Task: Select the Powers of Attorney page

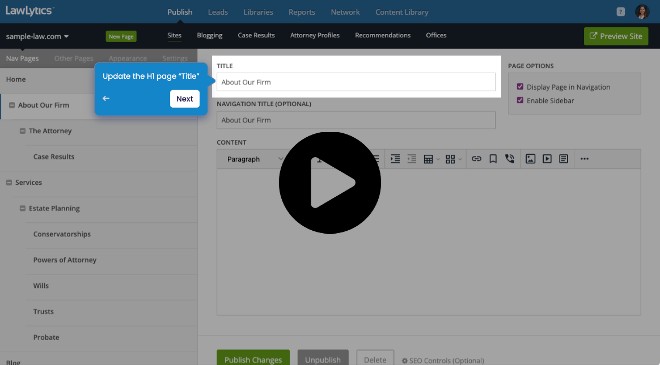Action: tap(65, 260)
